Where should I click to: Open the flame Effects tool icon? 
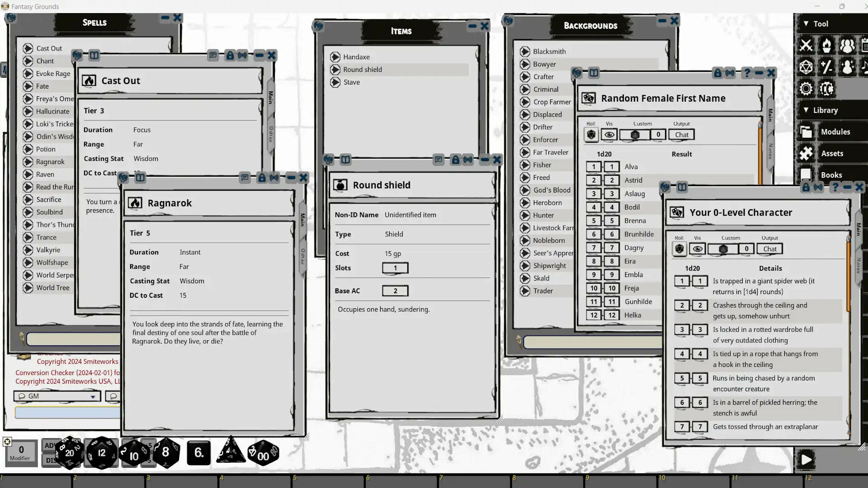[827, 45]
